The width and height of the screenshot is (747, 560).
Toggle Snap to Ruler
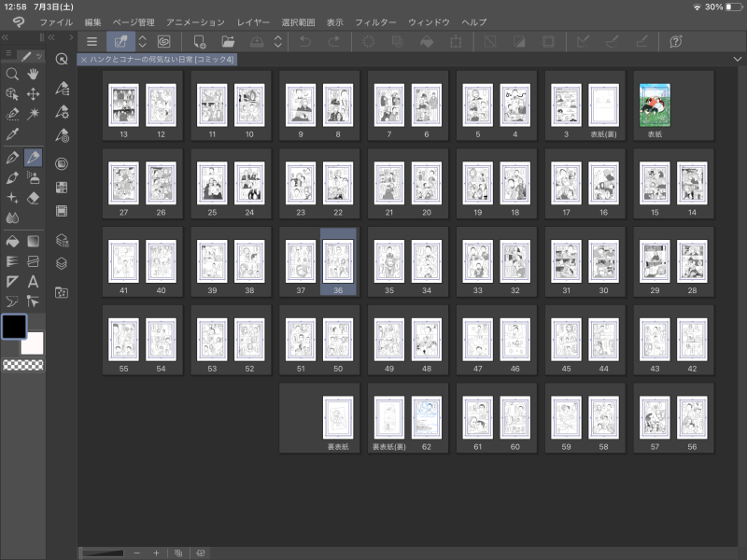[583, 42]
